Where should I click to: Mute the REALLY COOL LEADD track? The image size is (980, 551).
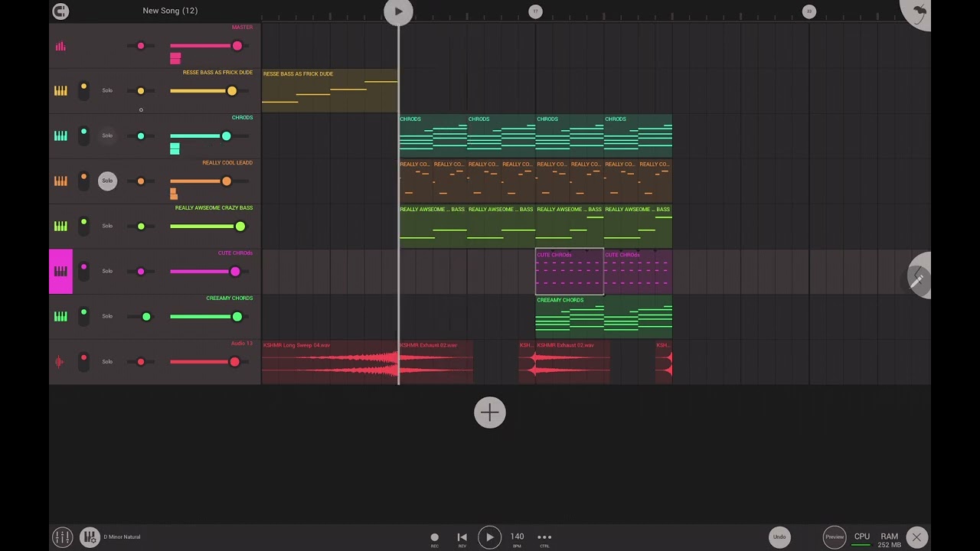pyautogui.click(x=83, y=181)
